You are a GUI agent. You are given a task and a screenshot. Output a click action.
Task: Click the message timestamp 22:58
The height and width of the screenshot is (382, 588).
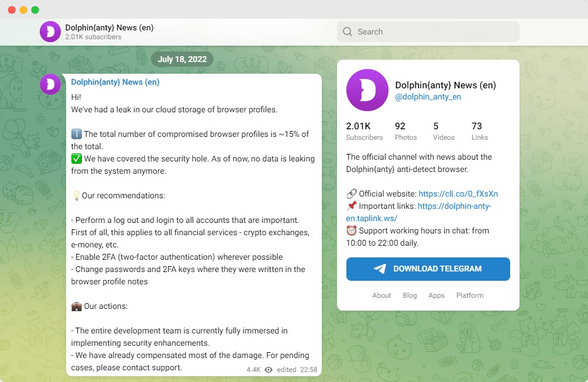[x=308, y=370]
